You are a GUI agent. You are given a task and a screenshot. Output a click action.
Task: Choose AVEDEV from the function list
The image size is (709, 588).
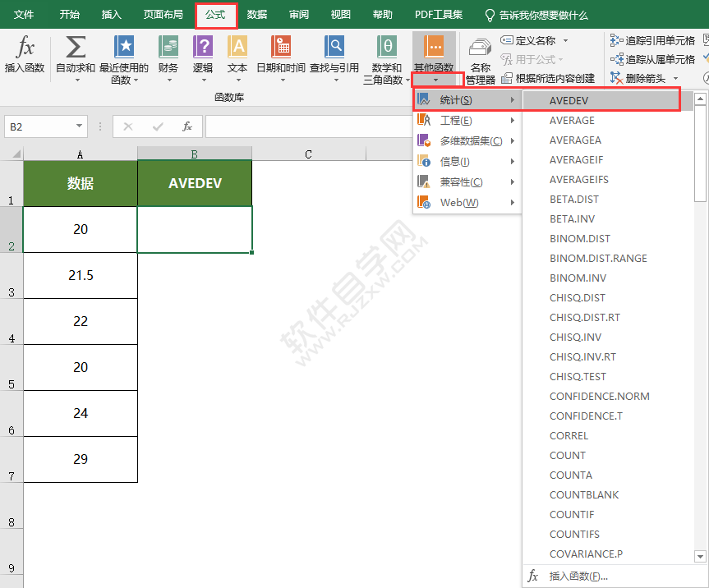pos(608,100)
